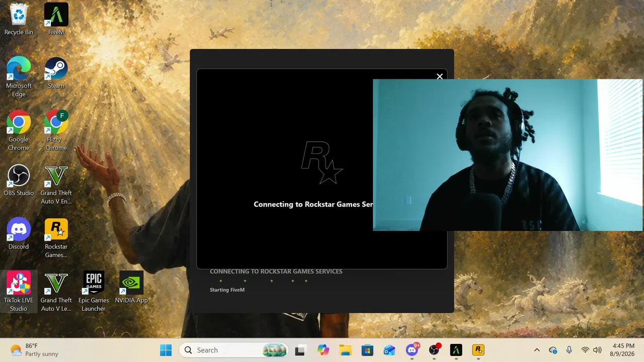Switch to OBS Studio in the taskbar
Viewport: 644px width, 362px height.
(434, 350)
